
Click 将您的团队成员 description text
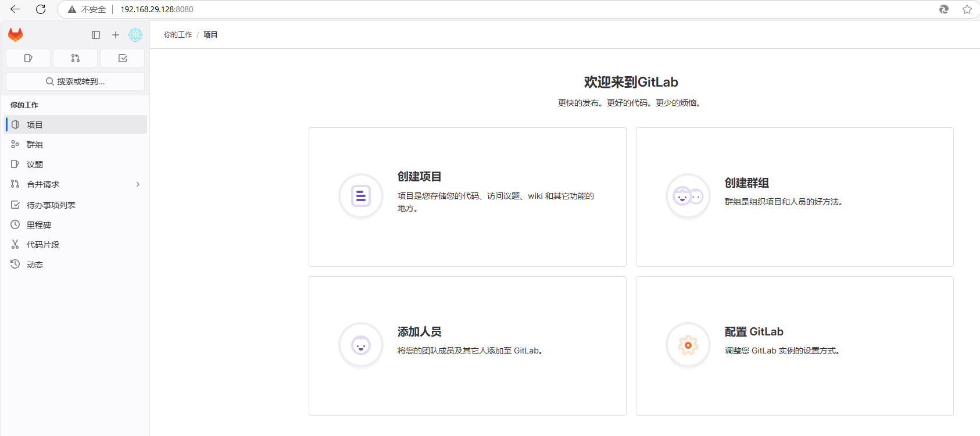click(470, 351)
